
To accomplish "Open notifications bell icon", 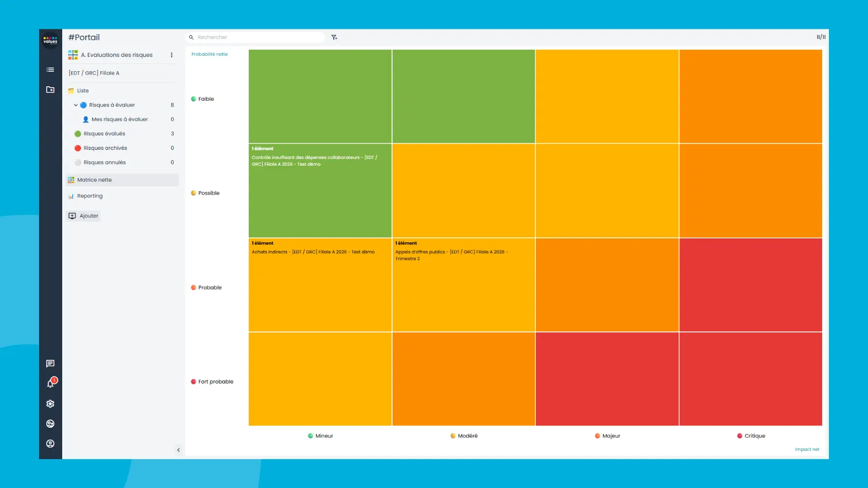I will (x=50, y=384).
